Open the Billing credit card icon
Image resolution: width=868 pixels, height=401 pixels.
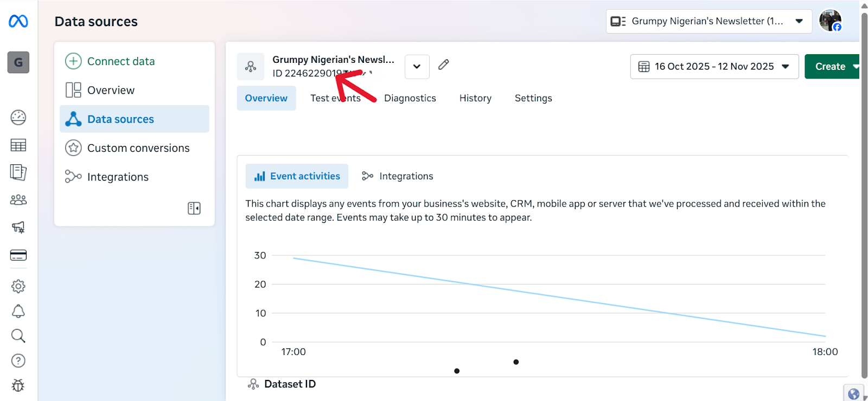pyautogui.click(x=18, y=255)
